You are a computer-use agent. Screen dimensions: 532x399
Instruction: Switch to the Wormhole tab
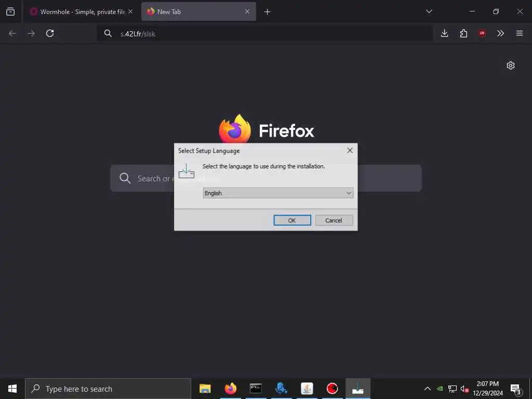click(82, 11)
